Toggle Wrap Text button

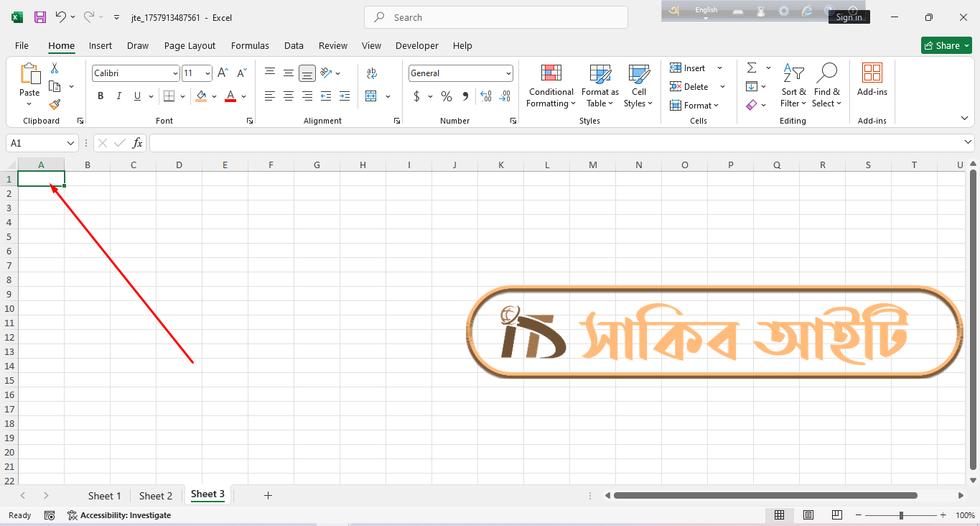point(371,73)
